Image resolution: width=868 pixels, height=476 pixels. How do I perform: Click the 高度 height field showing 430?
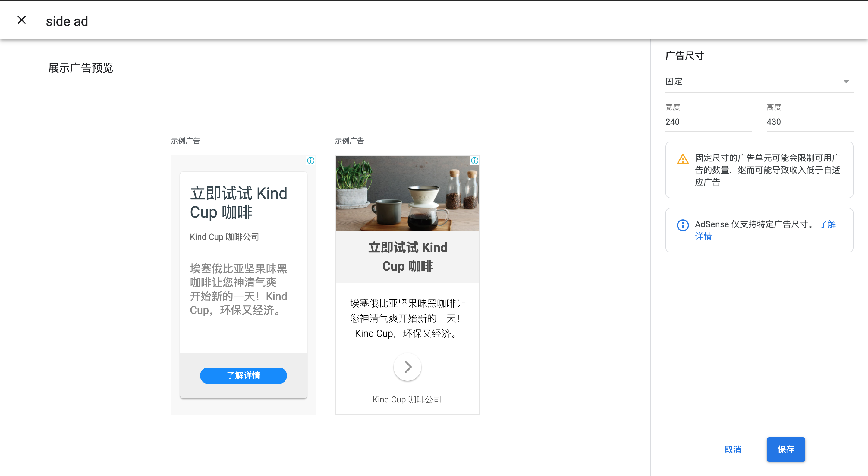809,122
